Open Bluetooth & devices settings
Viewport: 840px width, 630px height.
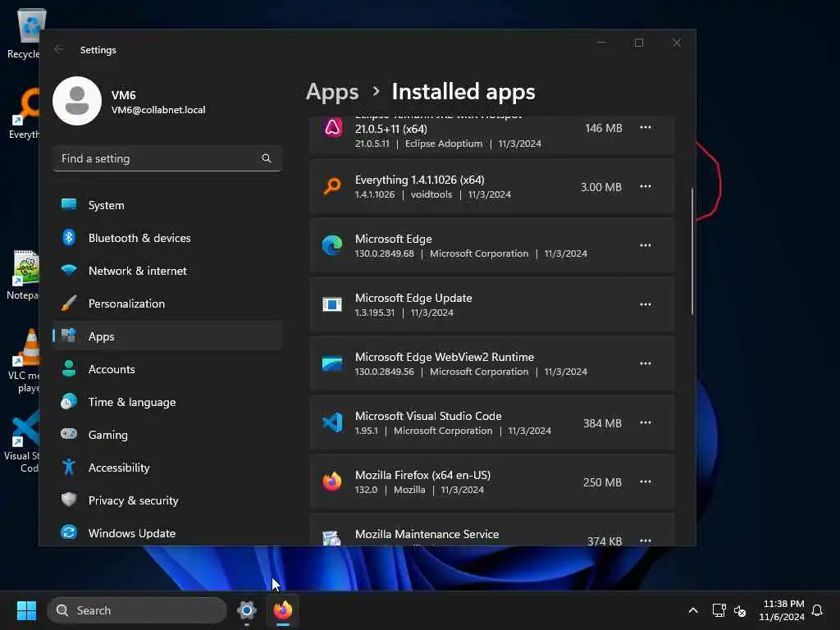pos(167,238)
